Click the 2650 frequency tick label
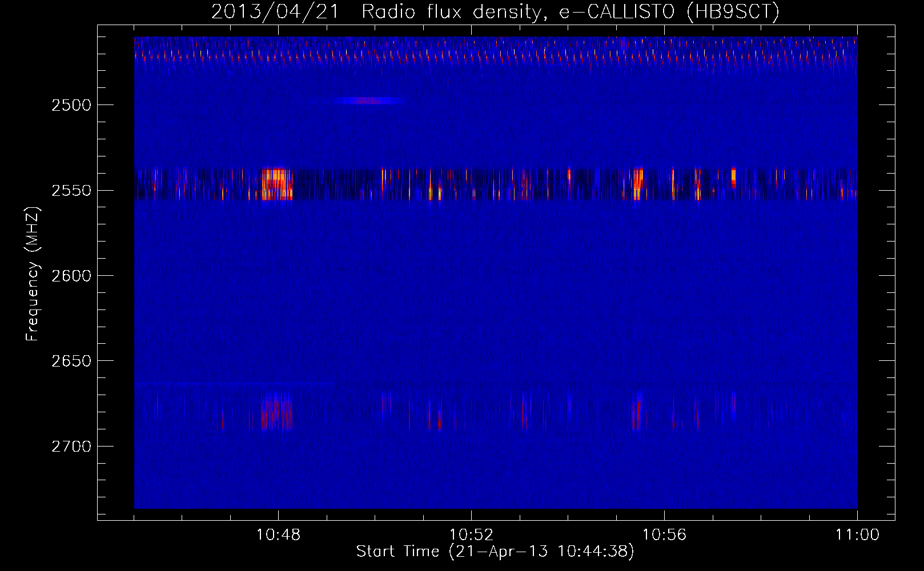 pos(71,361)
